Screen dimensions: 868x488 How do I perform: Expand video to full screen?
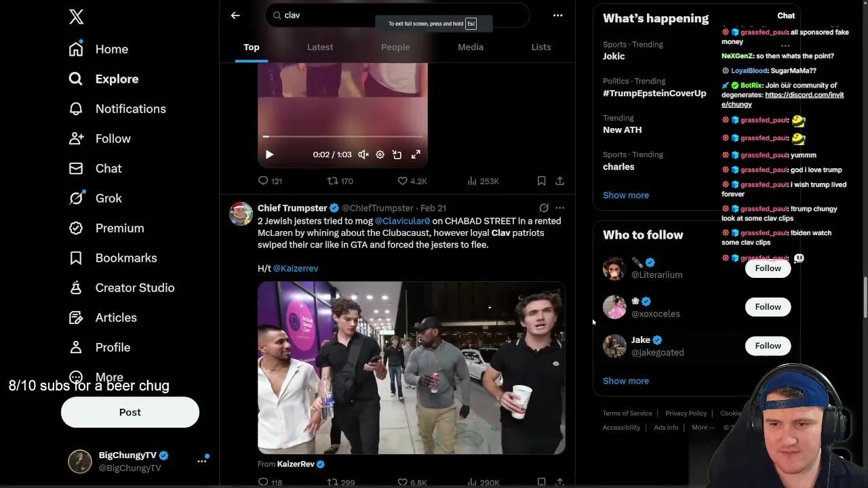[416, 155]
